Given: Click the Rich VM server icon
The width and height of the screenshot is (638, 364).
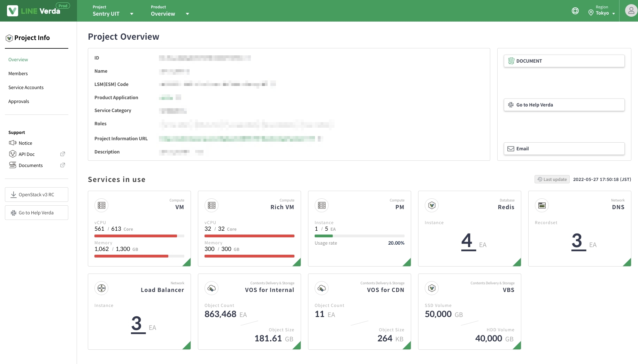Looking at the screenshot, I should click(x=212, y=205).
